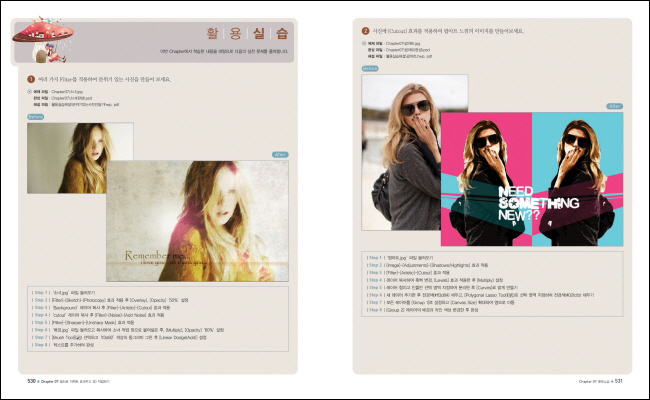The image size is (650, 400).
Task: Open the 'Remember me' After image
Action: point(197,220)
